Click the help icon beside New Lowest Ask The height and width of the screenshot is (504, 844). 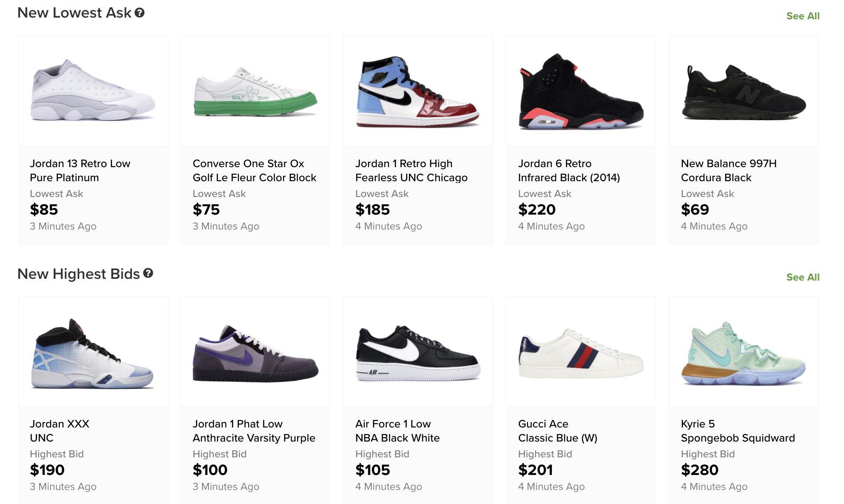(139, 13)
